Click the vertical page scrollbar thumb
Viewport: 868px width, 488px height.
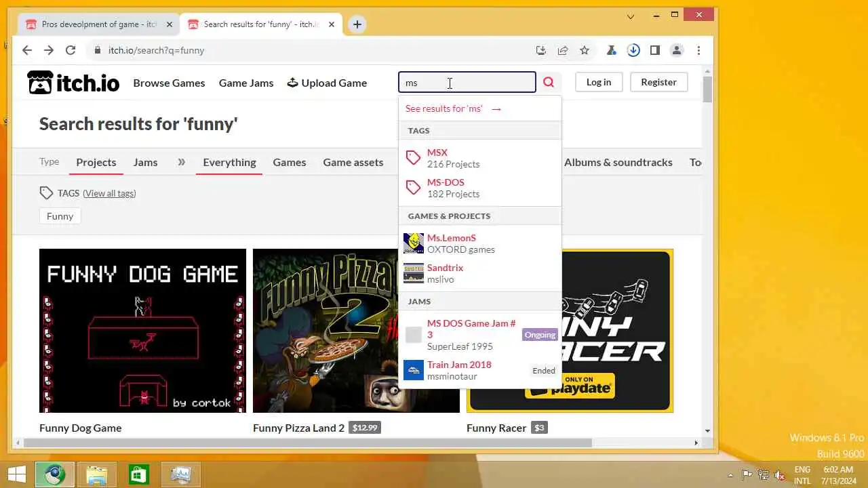click(707, 89)
